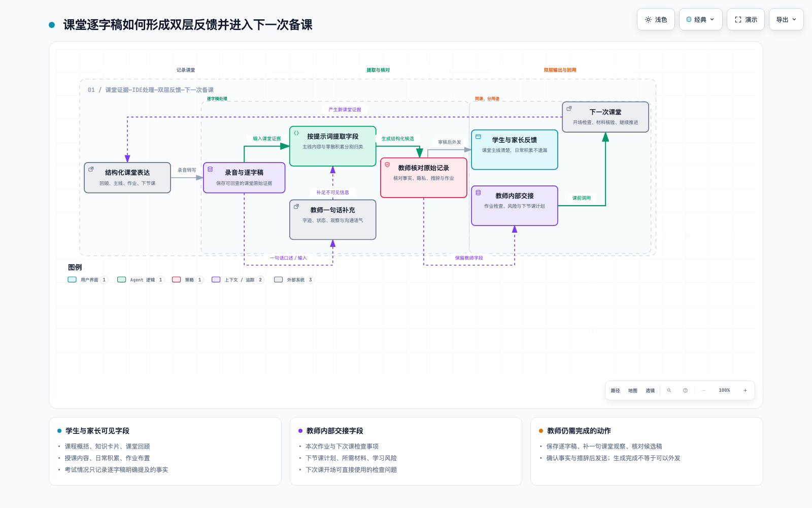
Task: Toggle the 上下文 / 追踪 legend filter
Action: (238, 280)
